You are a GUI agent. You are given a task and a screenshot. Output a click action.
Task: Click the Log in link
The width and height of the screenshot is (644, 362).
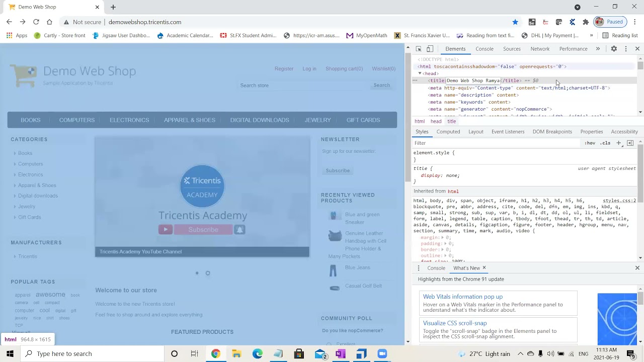point(309,69)
